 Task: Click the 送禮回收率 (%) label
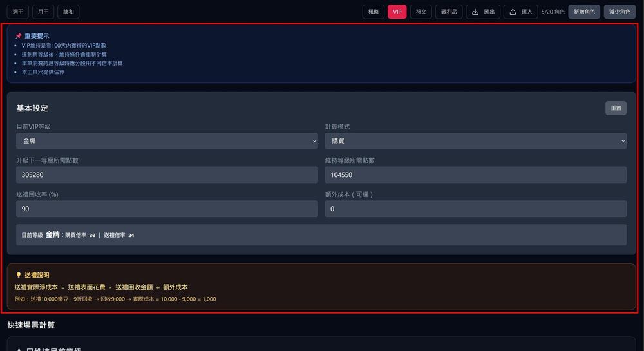tap(37, 194)
